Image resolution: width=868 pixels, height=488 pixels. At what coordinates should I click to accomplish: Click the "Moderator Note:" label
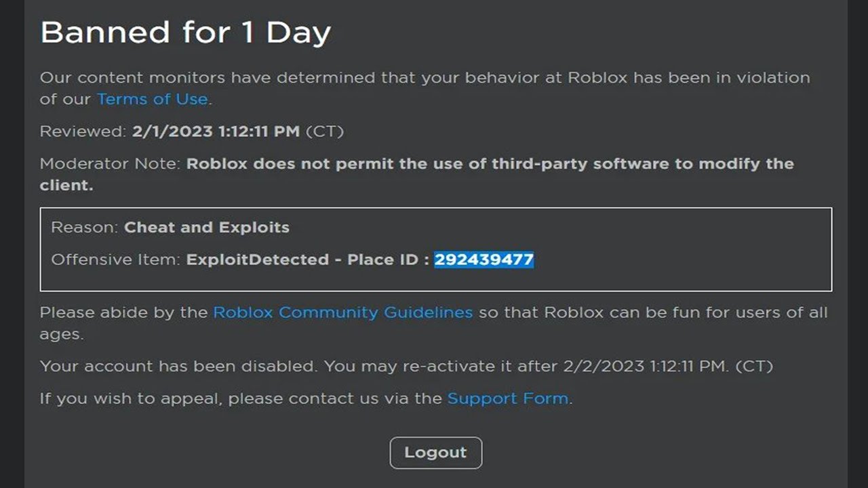coord(111,164)
